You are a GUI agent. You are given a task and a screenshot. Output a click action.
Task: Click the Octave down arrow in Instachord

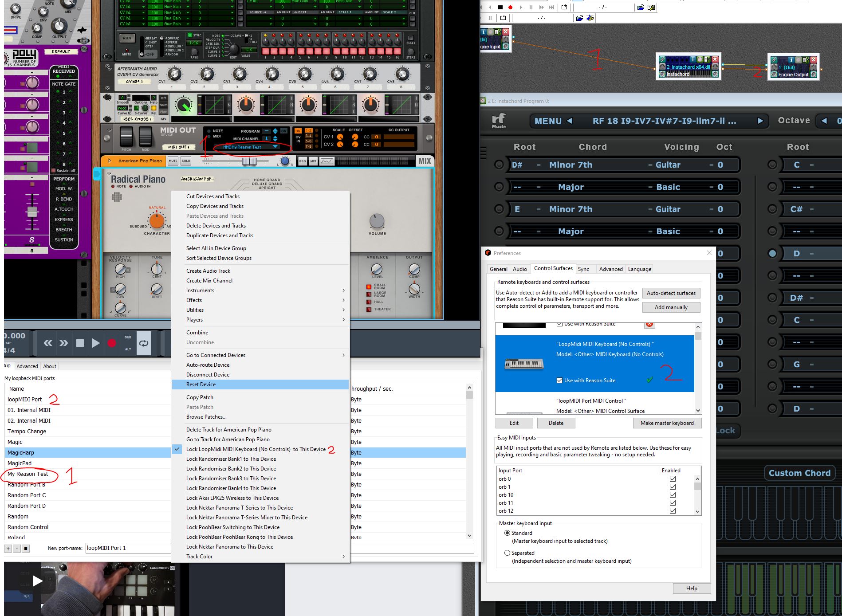click(x=824, y=121)
